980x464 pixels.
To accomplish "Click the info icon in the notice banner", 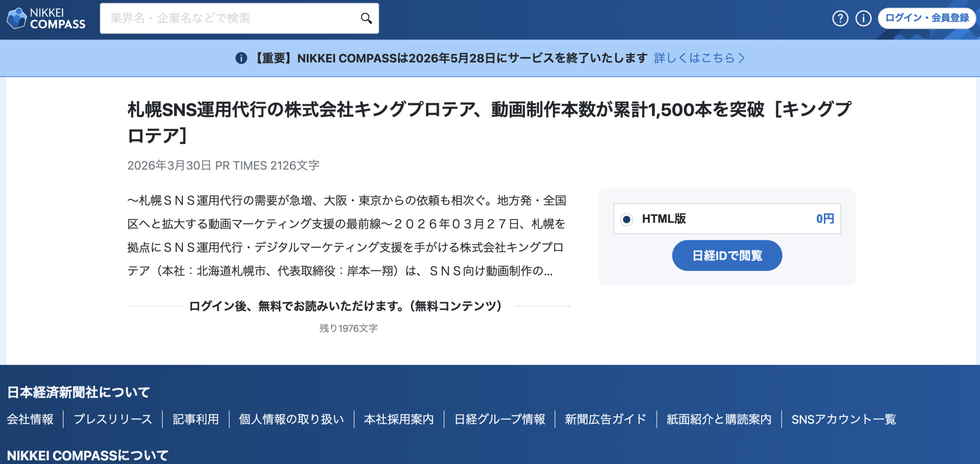I will click(x=241, y=58).
